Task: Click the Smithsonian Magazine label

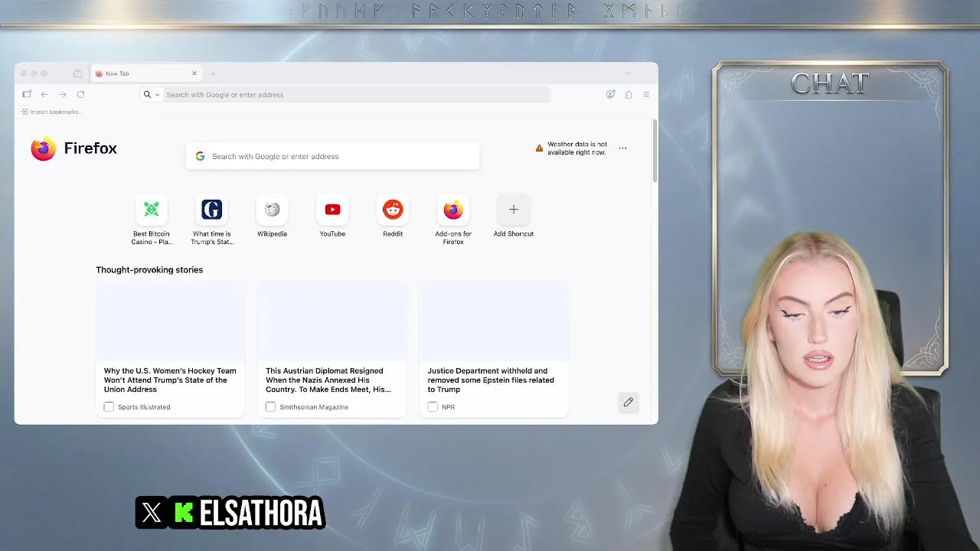Action: tap(314, 407)
